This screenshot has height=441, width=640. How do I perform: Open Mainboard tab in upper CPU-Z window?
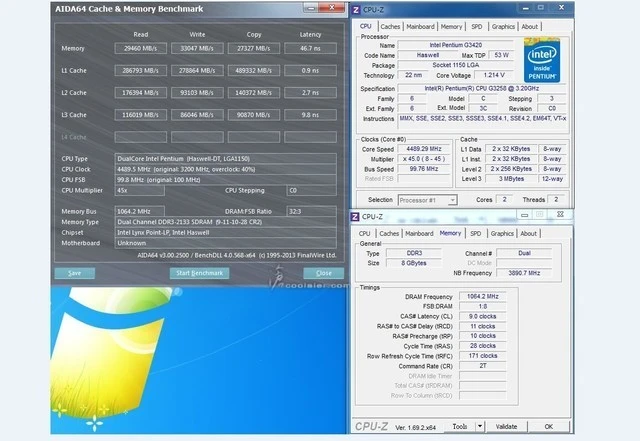click(x=420, y=27)
